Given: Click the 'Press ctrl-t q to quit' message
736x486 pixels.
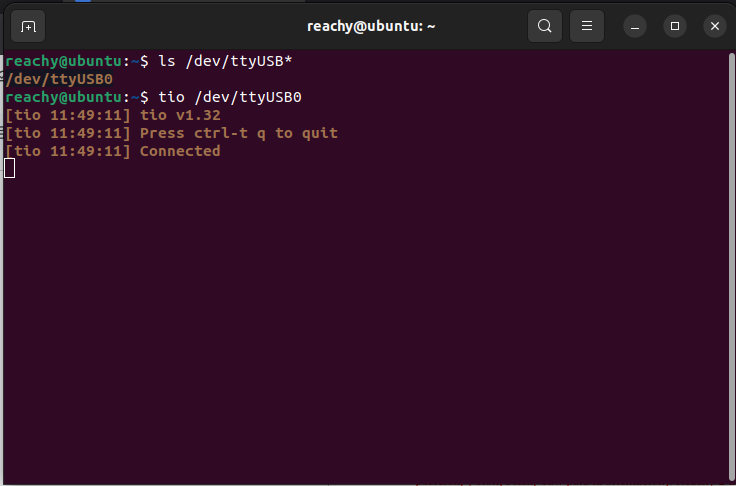Looking at the screenshot, I should (239, 133).
